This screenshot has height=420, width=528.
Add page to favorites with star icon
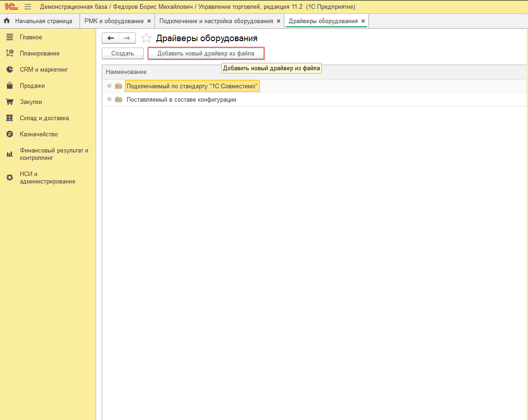pos(146,38)
